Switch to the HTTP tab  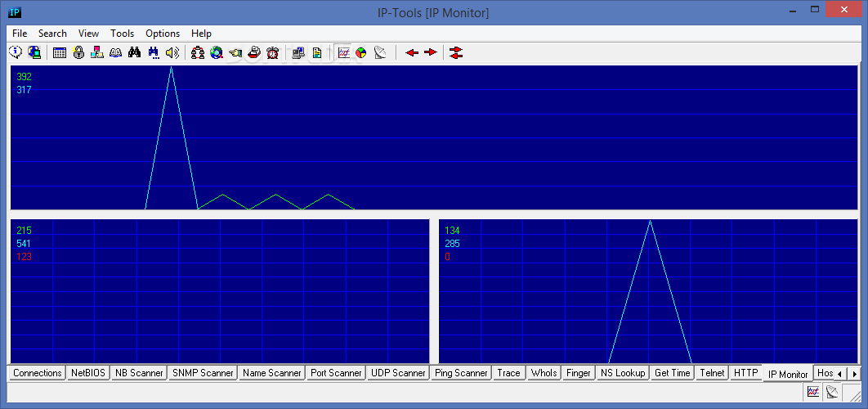coord(745,373)
